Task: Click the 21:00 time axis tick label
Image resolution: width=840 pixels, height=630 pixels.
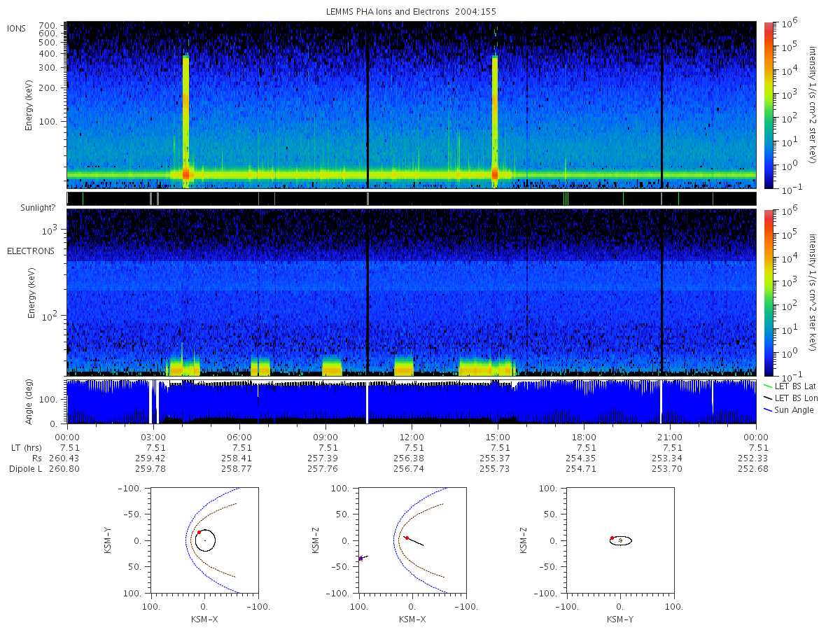Action: coord(670,436)
